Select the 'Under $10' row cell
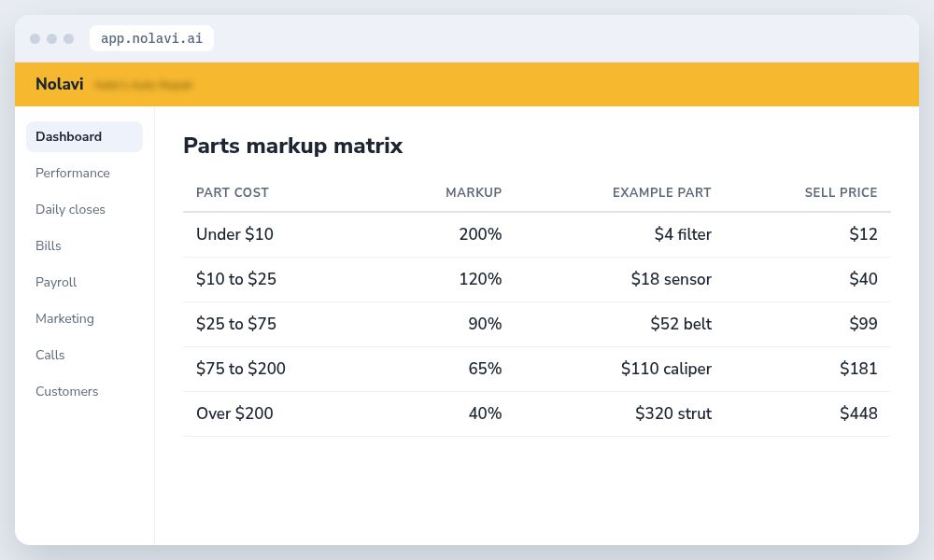This screenshot has width=934, height=560. click(x=234, y=234)
